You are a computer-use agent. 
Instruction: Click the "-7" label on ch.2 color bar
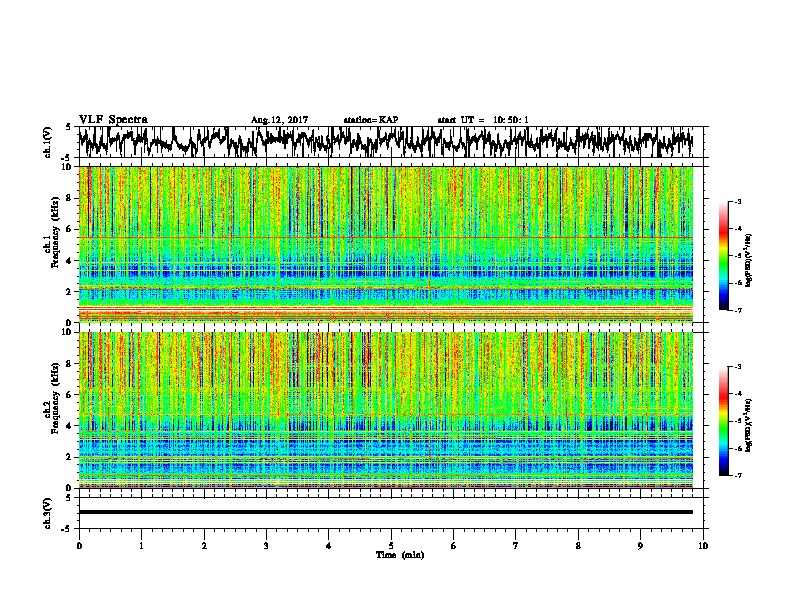click(738, 476)
